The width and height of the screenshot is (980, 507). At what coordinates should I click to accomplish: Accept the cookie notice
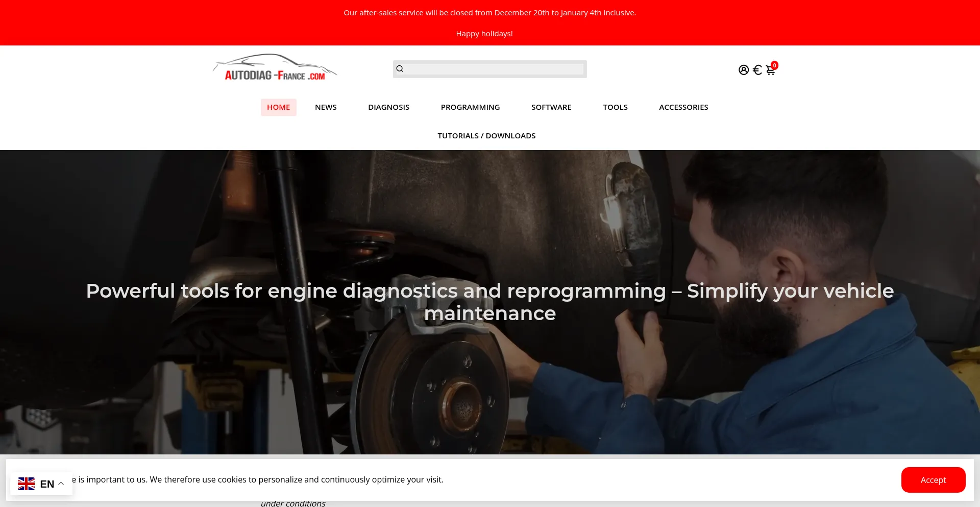pyautogui.click(x=933, y=480)
